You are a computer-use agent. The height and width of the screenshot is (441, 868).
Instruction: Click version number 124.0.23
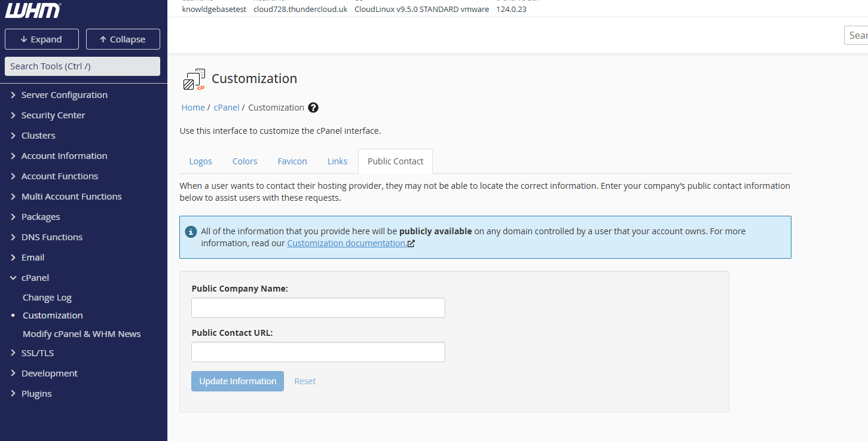click(x=511, y=9)
